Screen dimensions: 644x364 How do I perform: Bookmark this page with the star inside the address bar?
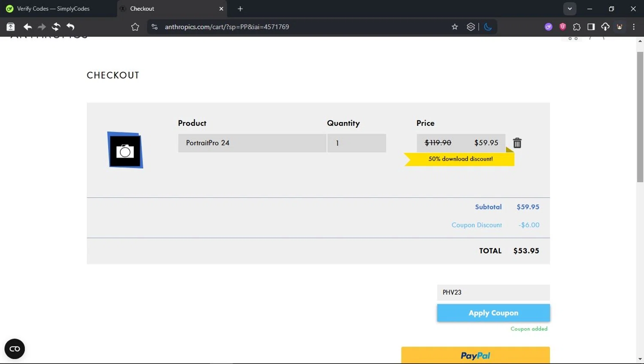click(455, 27)
